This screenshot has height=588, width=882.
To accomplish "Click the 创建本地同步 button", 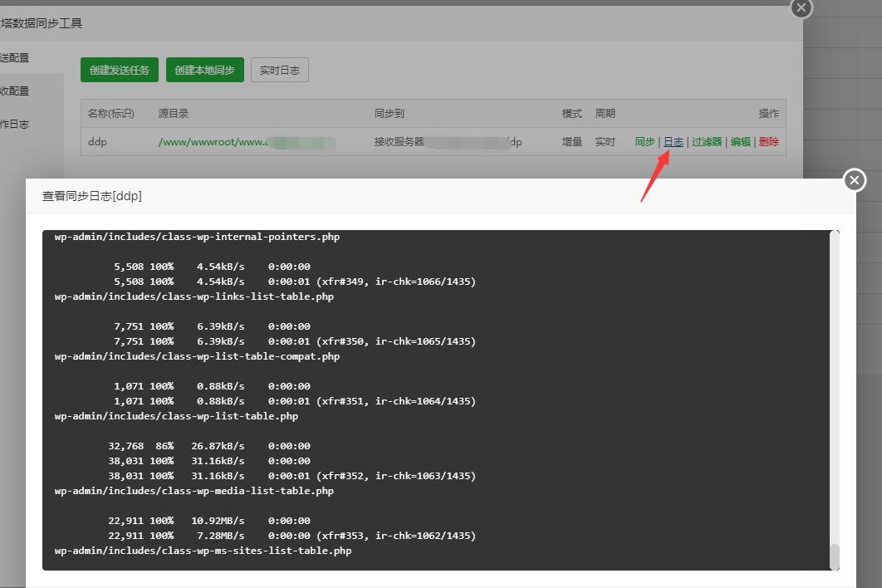I will click(204, 70).
